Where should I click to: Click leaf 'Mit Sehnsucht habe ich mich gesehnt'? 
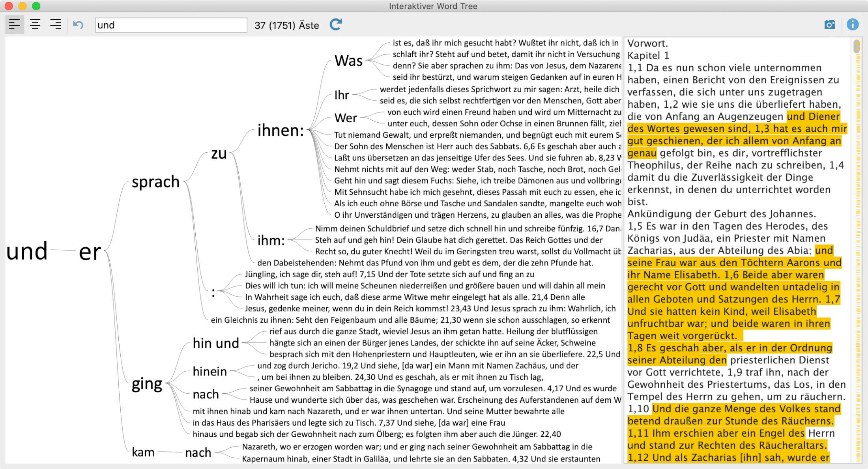[477, 192]
